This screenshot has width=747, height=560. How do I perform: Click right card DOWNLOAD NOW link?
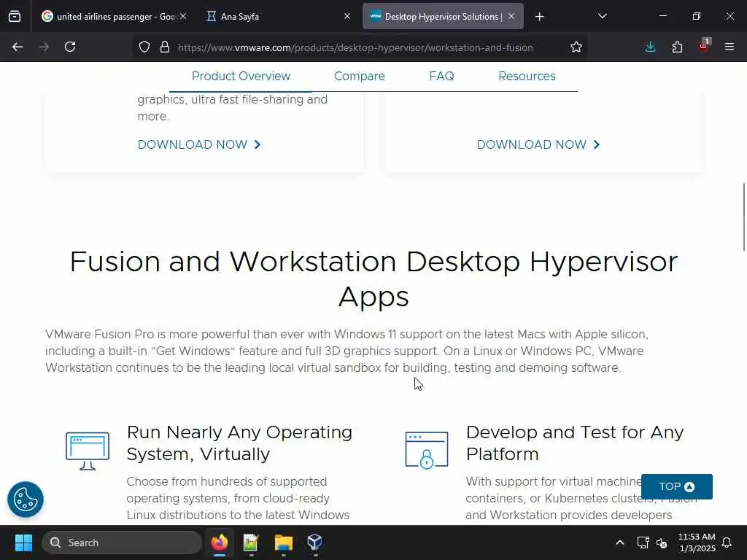[538, 144]
